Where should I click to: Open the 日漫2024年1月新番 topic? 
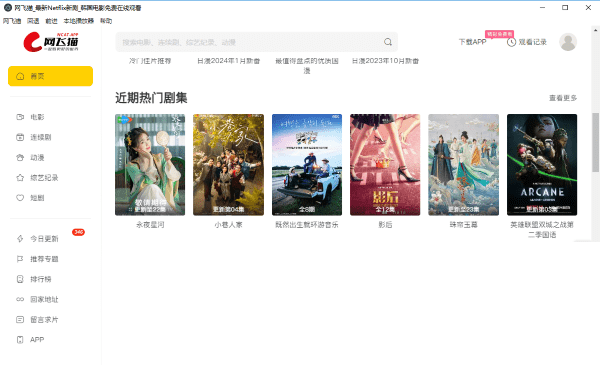(228, 61)
